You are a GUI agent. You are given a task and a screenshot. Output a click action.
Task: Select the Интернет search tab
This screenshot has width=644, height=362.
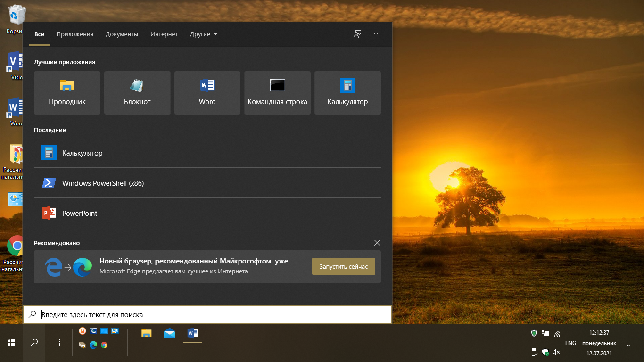[164, 34]
